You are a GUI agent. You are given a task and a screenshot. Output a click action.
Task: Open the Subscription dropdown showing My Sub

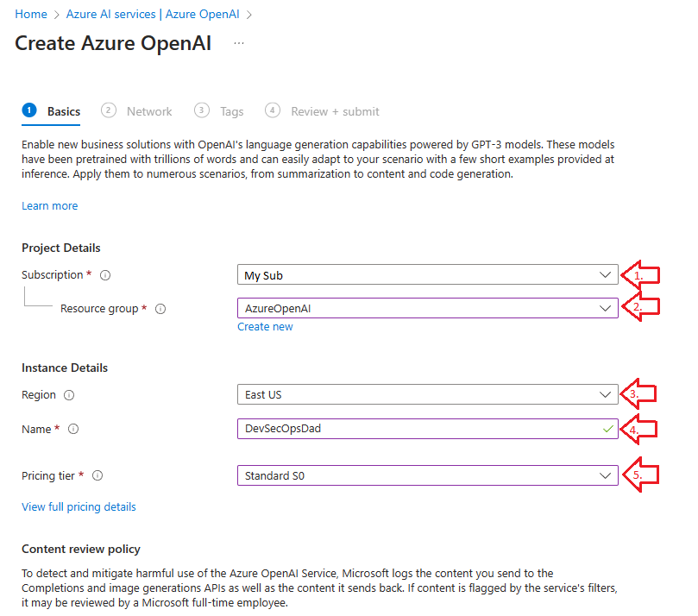[x=427, y=274]
